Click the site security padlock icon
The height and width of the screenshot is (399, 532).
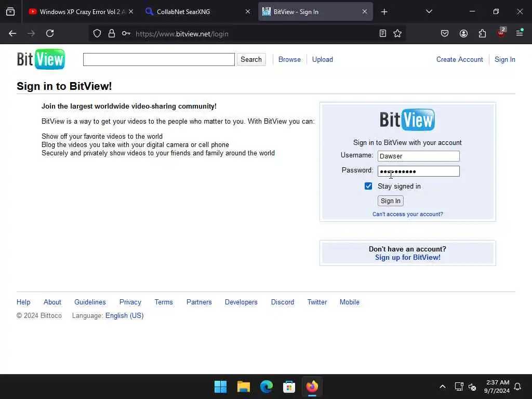click(112, 34)
